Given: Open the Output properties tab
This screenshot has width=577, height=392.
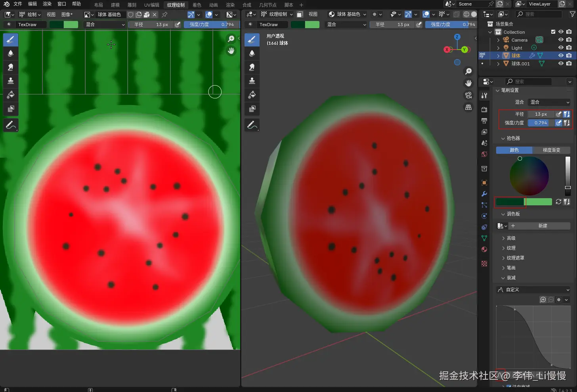Looking at the screenshot, I should pos(484,120).
